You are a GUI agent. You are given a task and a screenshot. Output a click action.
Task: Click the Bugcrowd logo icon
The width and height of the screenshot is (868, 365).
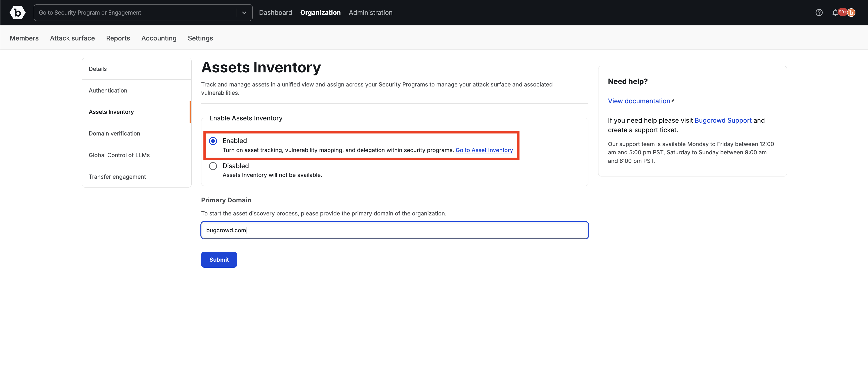click(x=18, y=13)
